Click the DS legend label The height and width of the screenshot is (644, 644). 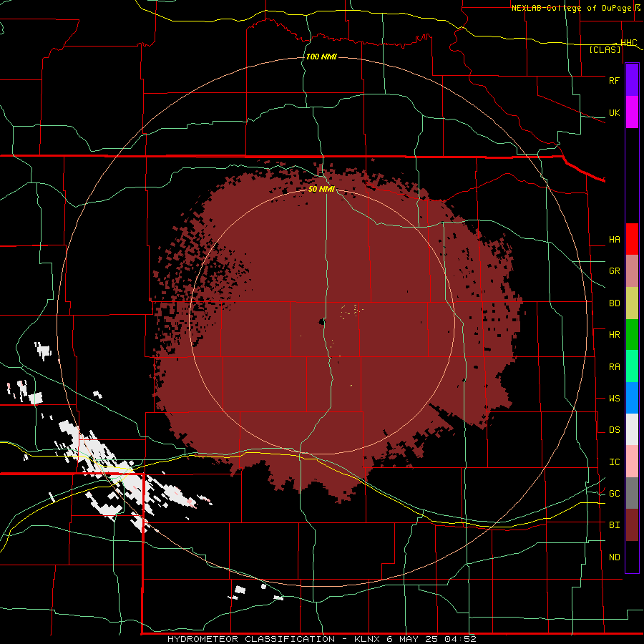click(614, 430)
